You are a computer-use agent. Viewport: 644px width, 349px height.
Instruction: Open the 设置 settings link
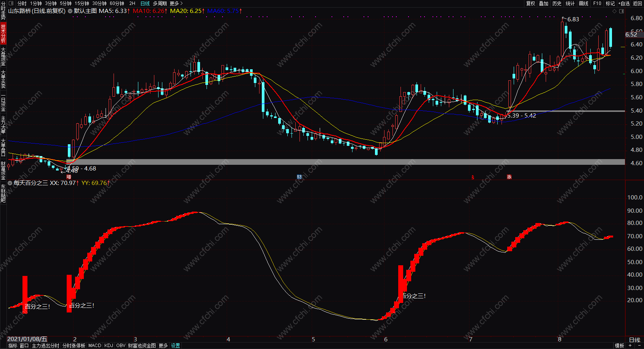175,346
